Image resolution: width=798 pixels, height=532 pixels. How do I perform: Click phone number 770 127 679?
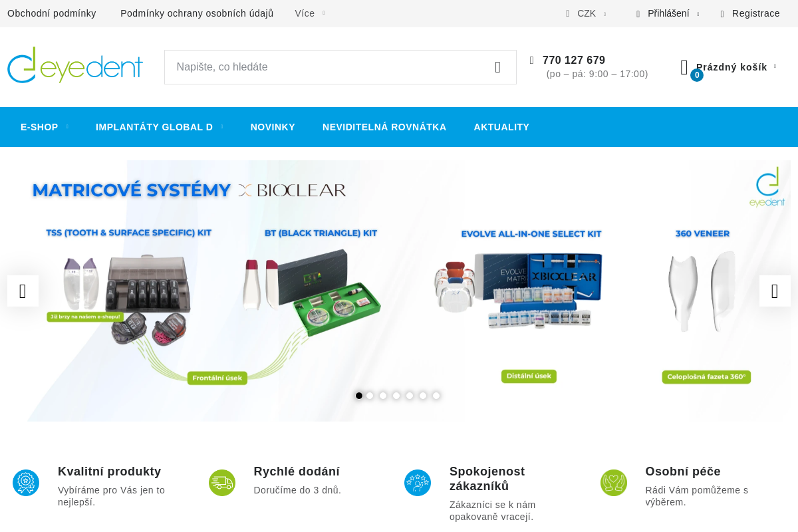tap(574, 61)
